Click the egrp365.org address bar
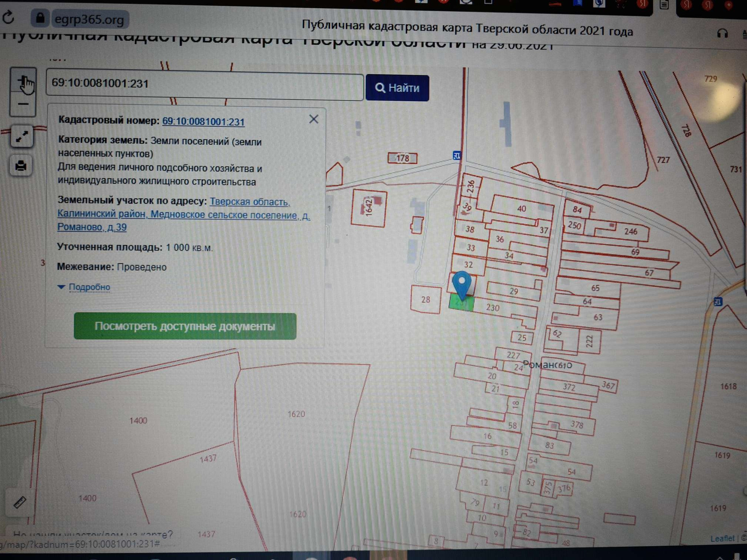The image size is (747, 560). [x=89, y=19]
